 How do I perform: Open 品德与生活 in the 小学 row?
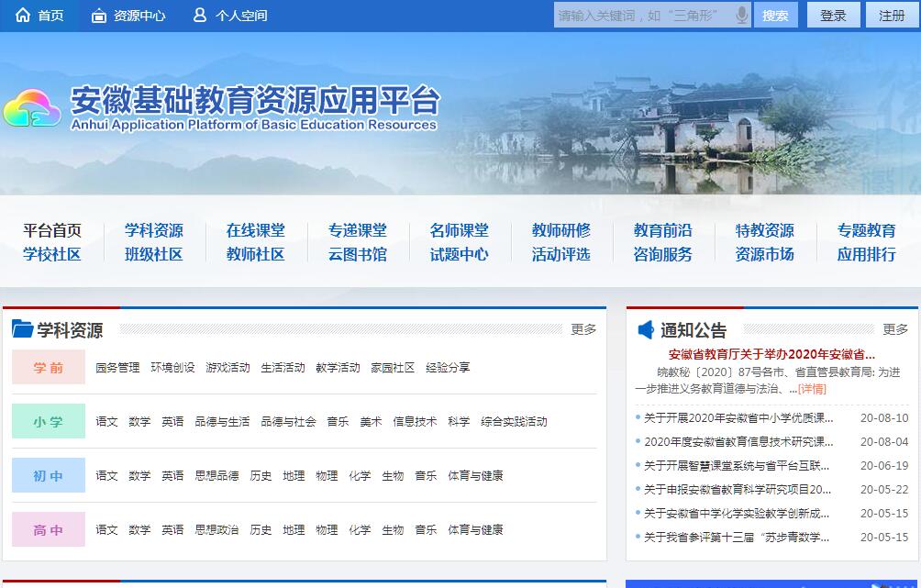[x=222, y=422]
